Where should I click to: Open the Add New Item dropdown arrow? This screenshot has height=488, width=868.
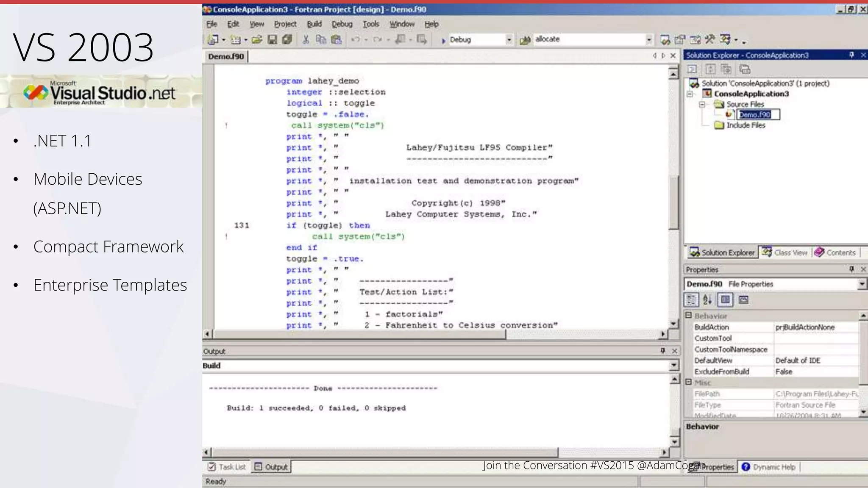pos(246,40)
